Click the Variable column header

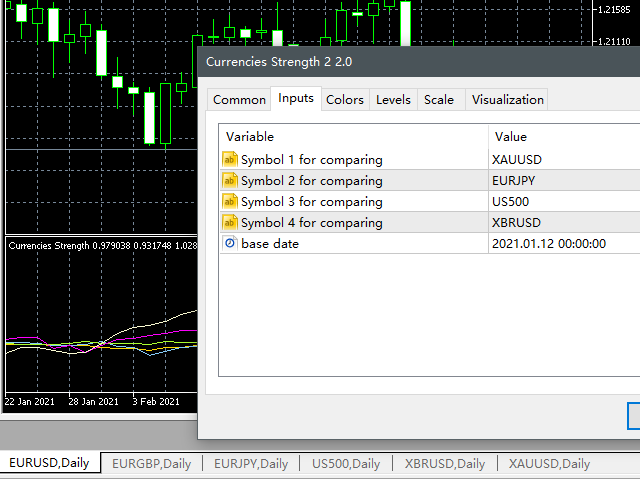pyautogui.click(x=353, y=136)
